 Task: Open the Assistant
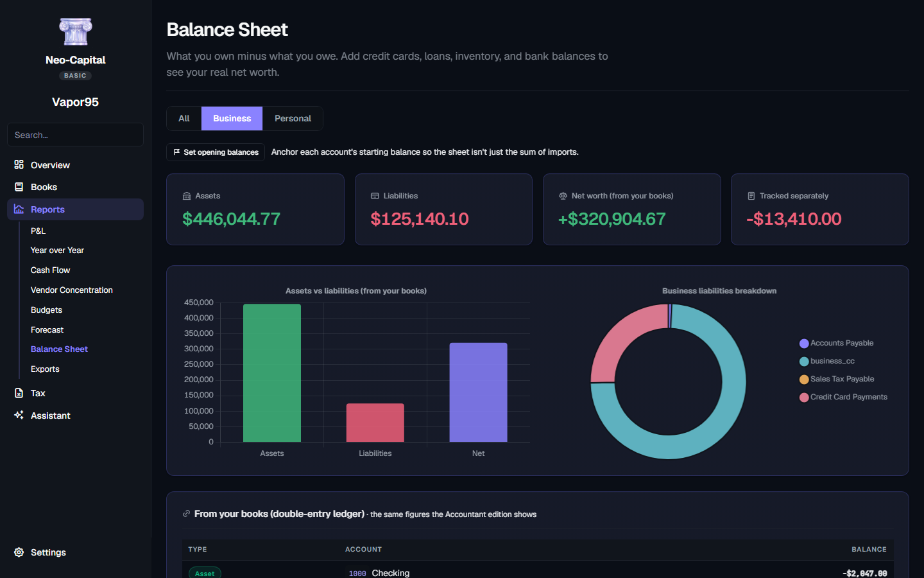(75, 416)
